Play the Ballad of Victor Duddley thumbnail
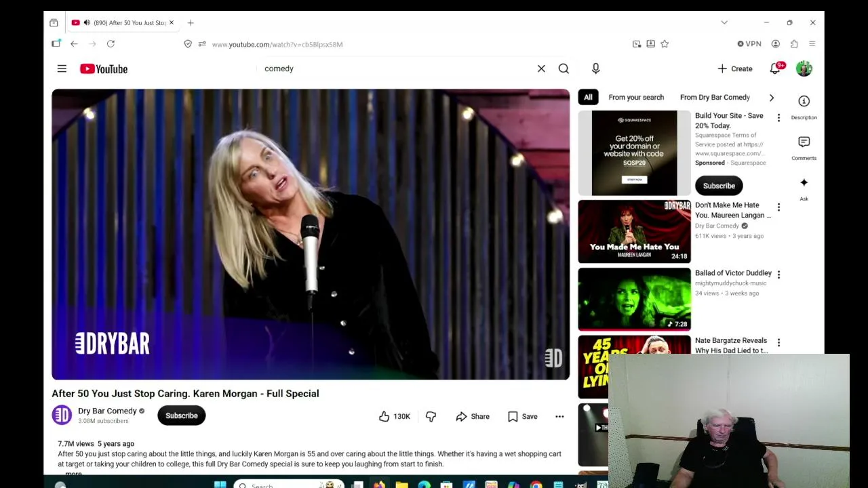The image size is (868, 488). [x=634, y=299]
